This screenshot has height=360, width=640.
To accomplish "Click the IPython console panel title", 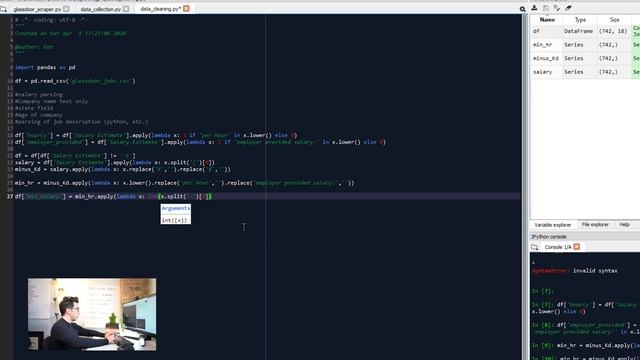I will (x=549, y=237).
